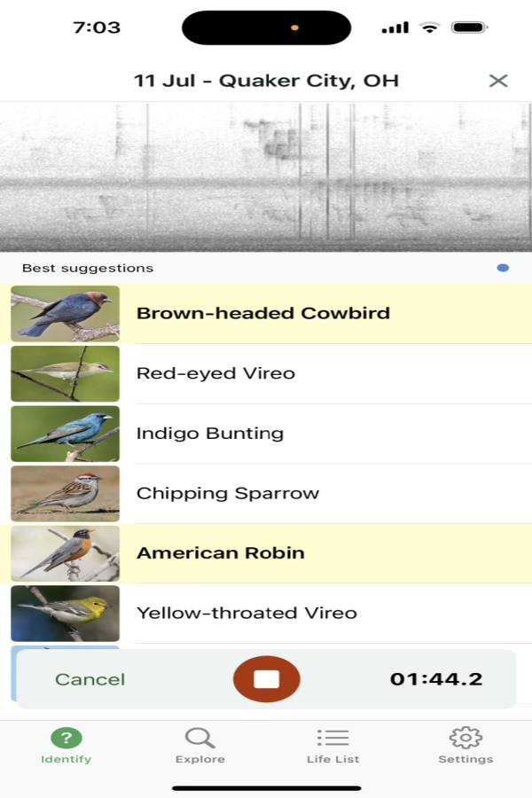
Task: Tap the Red-eyed Vireo entry
Action: coord(215,373)
